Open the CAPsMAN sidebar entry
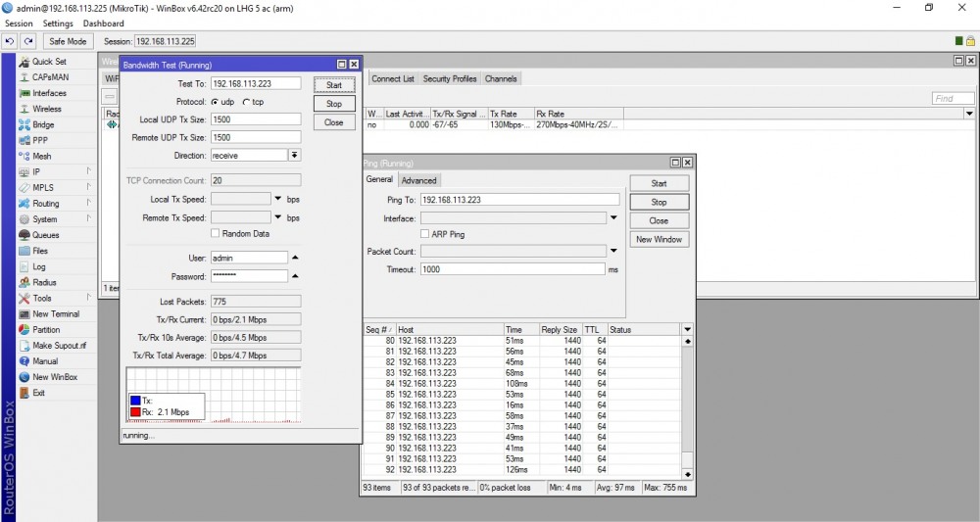The height and width of the screenshot is (522, 980). click(x=49, y=77)
